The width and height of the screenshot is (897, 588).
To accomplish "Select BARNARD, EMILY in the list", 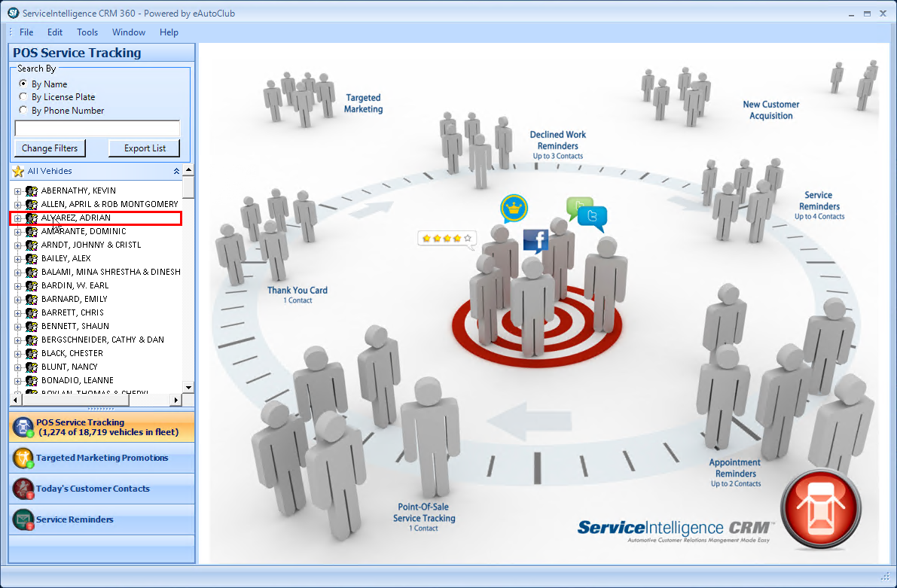I will coord(75,299).
